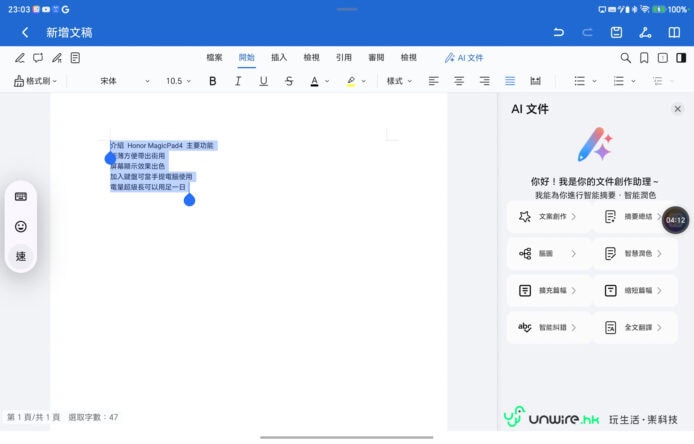Expand the numbered list style arrow
This screenshot has height=444, width=694.
tap(633, 81)
